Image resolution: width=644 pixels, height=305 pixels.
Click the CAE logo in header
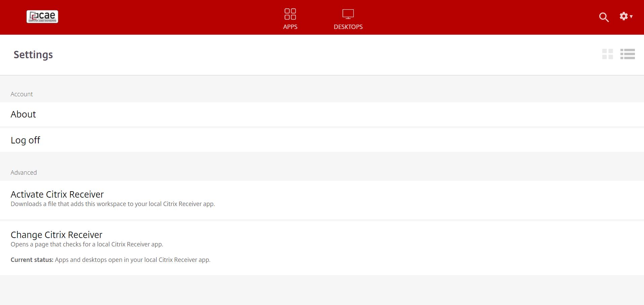tap(42, 16)
